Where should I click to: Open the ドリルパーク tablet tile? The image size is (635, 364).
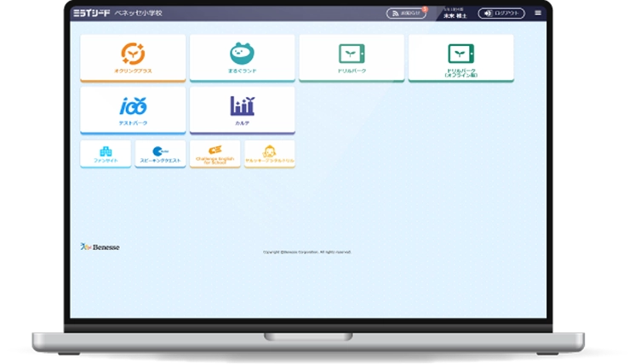(x=352, y=58)
